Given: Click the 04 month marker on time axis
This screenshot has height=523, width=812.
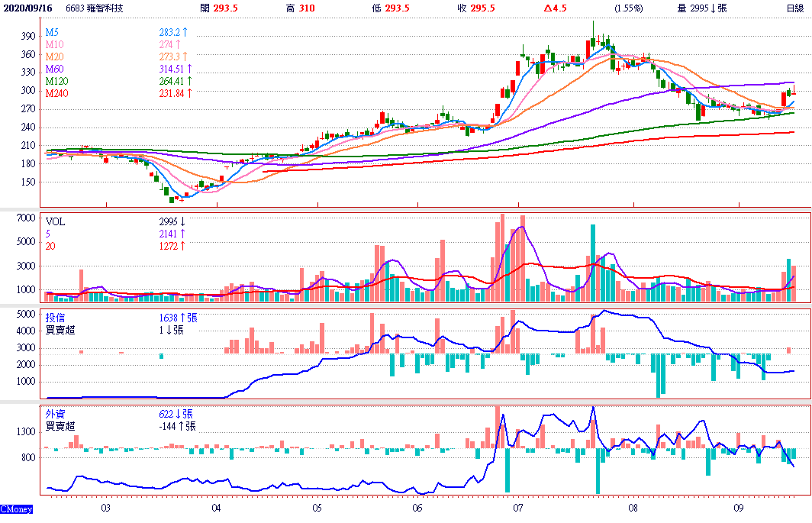Looking at the screenshot, I should pos(217,507).
